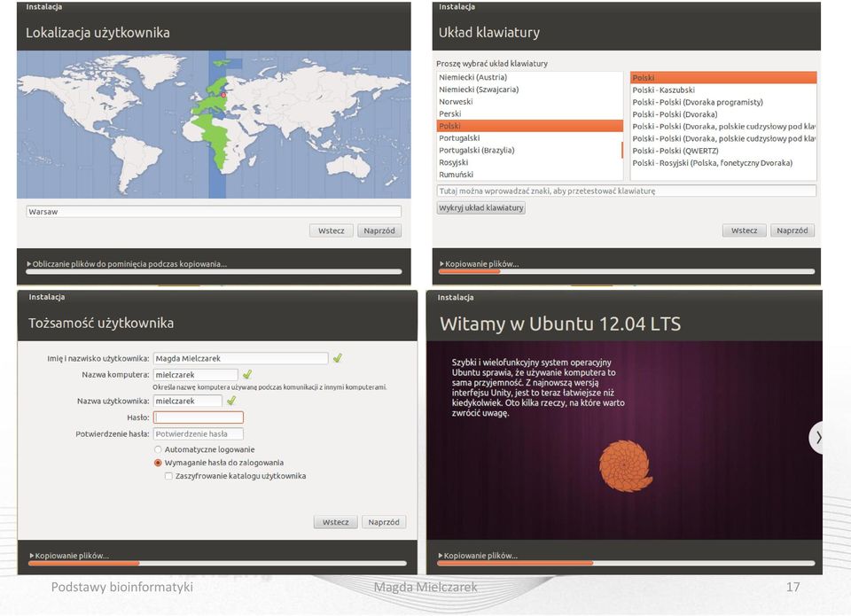Screen dimensions: 851x616
Task: Expand 'Obliczanie plików do pominięcia' details triangle
Action: pos(28,264)
